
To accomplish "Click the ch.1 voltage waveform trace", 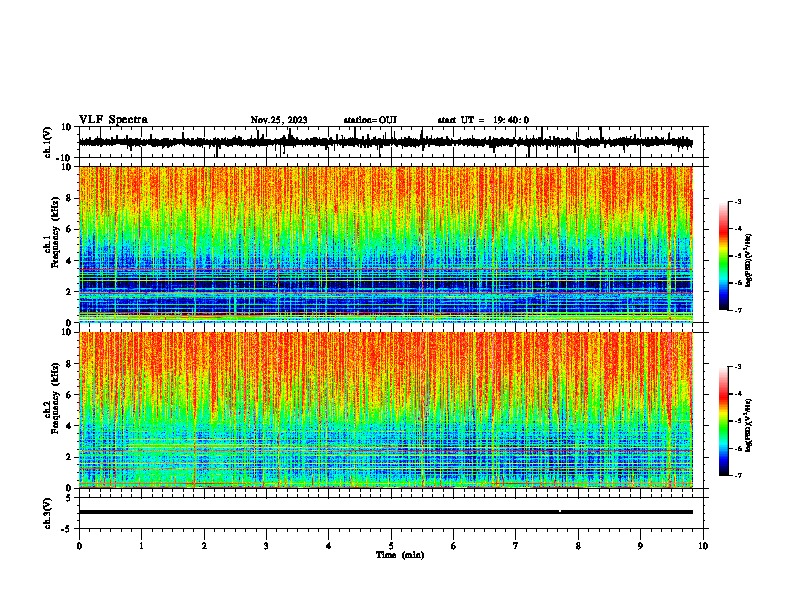I will pos(385,142).
